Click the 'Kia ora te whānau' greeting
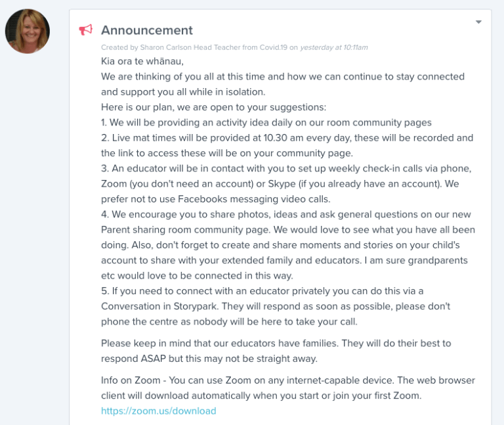This screenshot has width=504, height=425. pyautogui.click(x=142, y=62)
